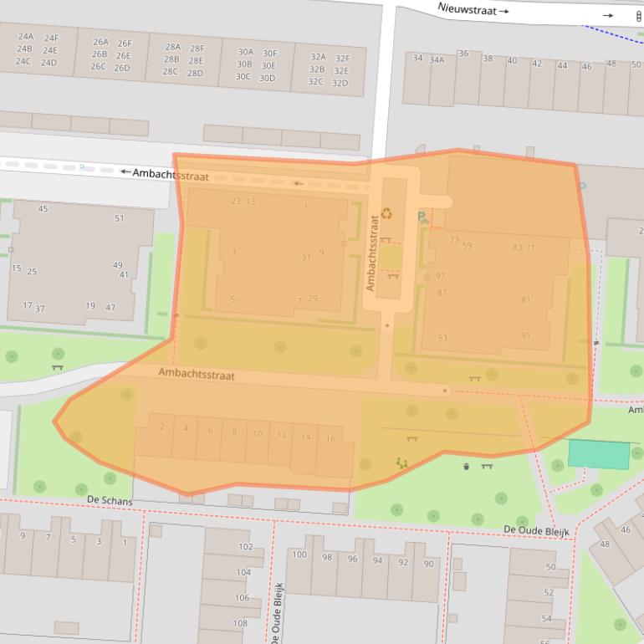Select the turquoise rectangle area
644x644 pixels.
point(599,455)
